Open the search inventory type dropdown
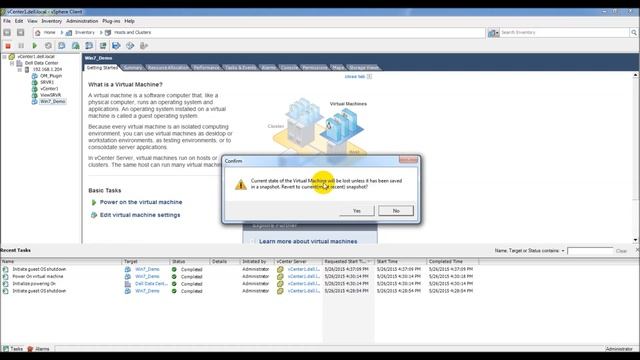 [493, 33]
